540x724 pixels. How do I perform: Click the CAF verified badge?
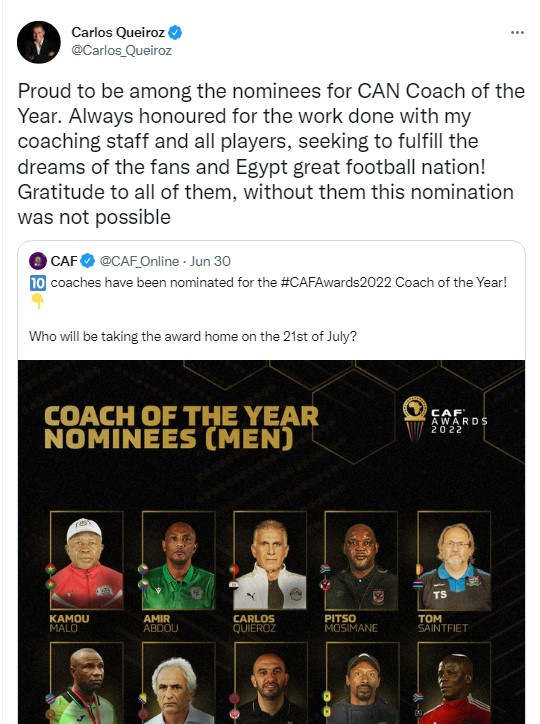(x=88, y=261)
